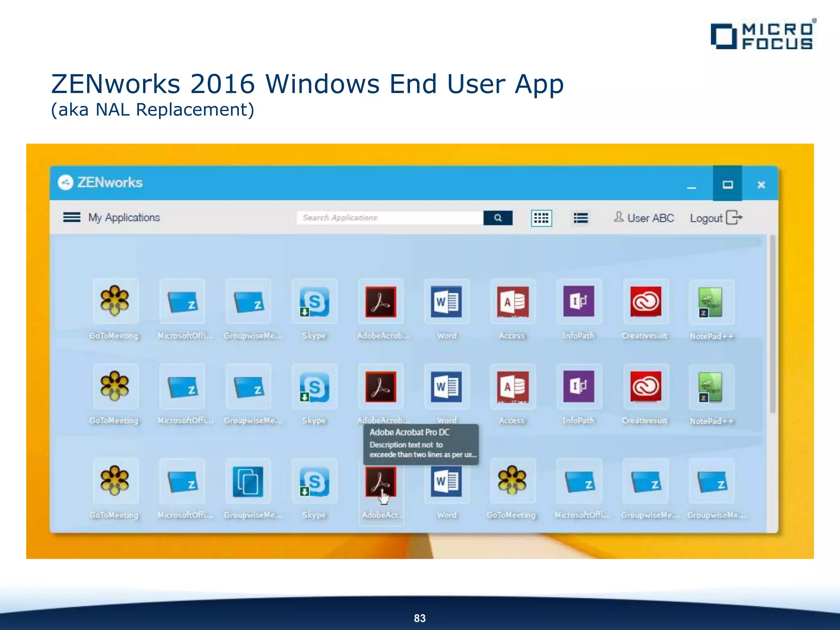Launch GoToMeeting in the first row

(115, 301)
